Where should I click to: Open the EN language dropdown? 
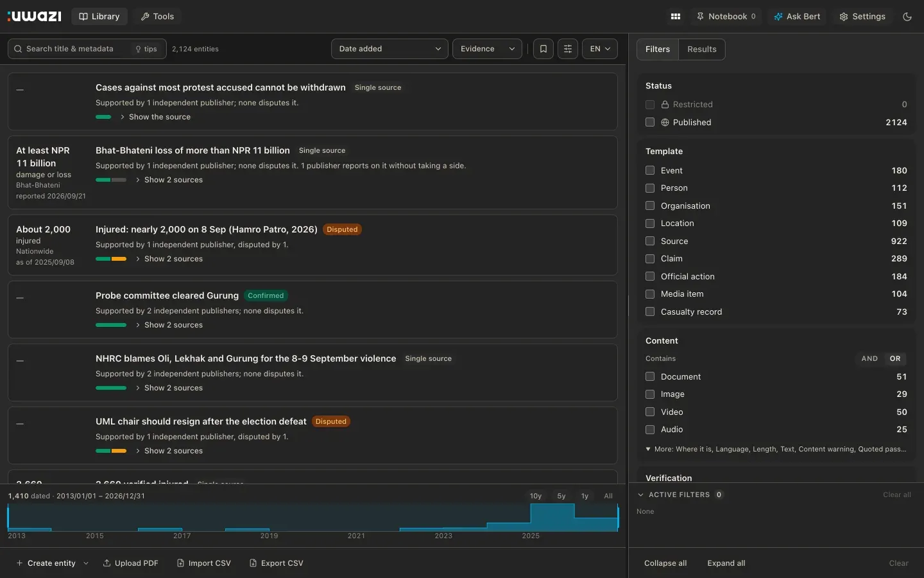600,49
